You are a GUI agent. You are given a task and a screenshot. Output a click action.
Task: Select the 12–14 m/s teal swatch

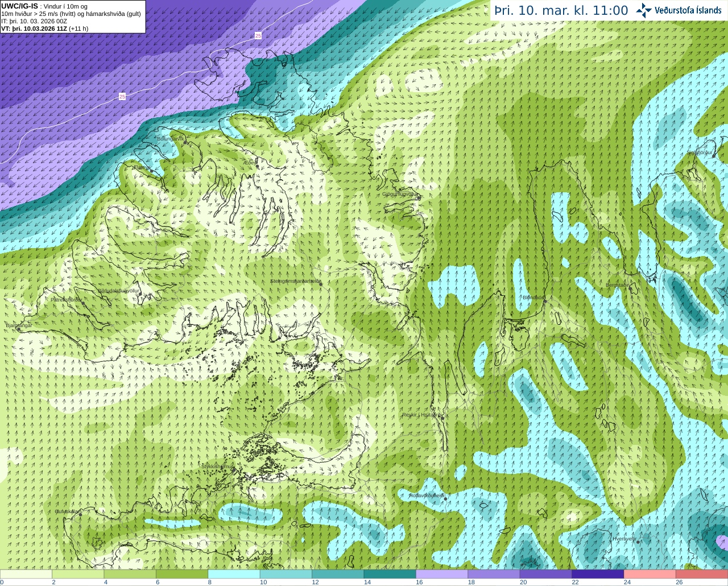point(338,574)
